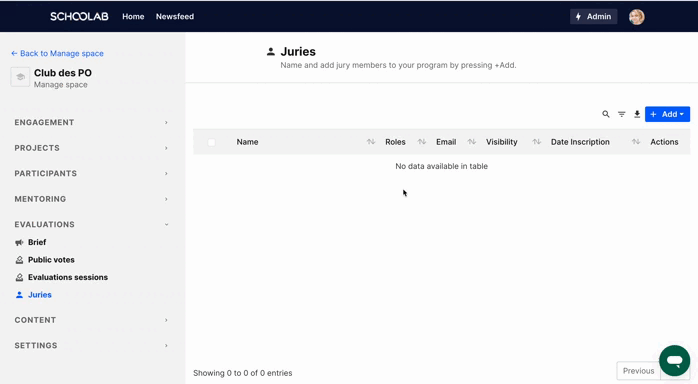Click the 'No data available in table' text
Screen dimensions: 698x384
click(442, 166)
